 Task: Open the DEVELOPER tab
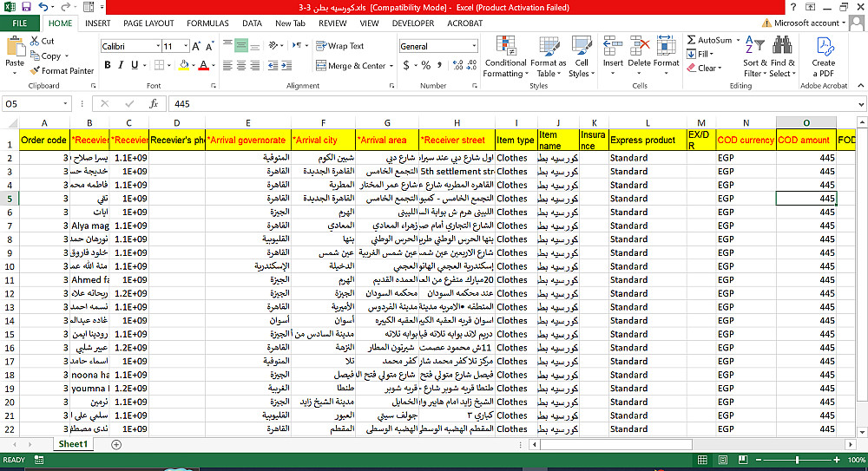[x=413, y=23]
